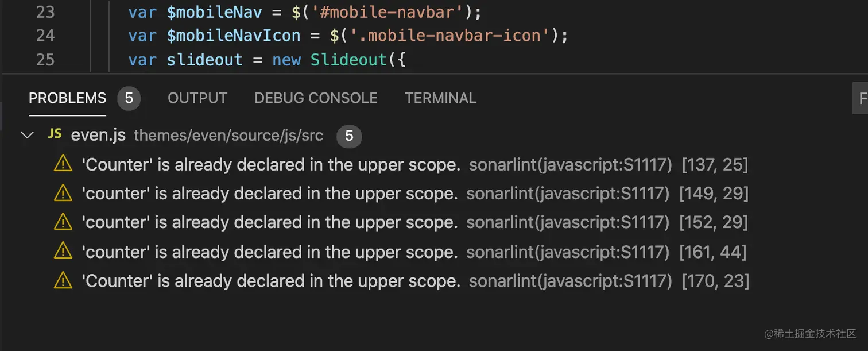This screenshot has height=351, width=868.
Task: Click the JS file icon for even.js
Action: click(x=55, y=134)
